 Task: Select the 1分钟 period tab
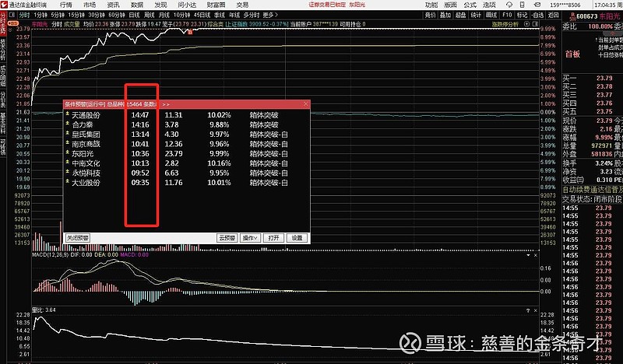[40, 15]
